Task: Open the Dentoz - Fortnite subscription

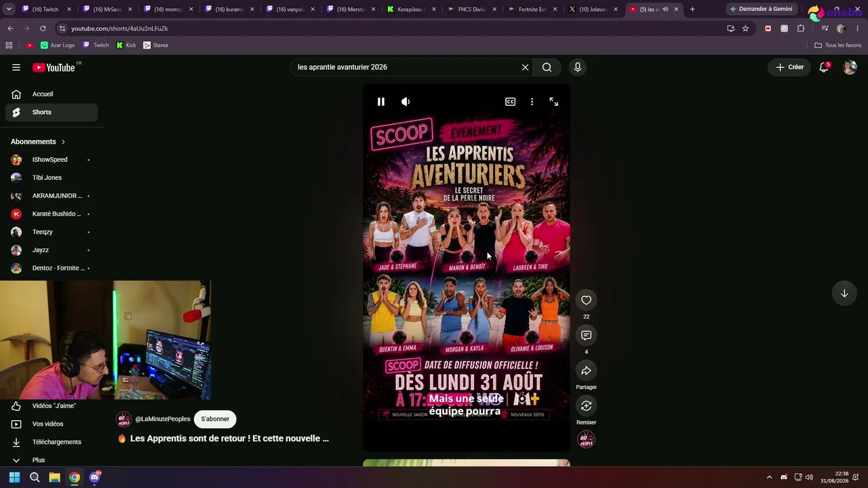Action: click(52, 268)
